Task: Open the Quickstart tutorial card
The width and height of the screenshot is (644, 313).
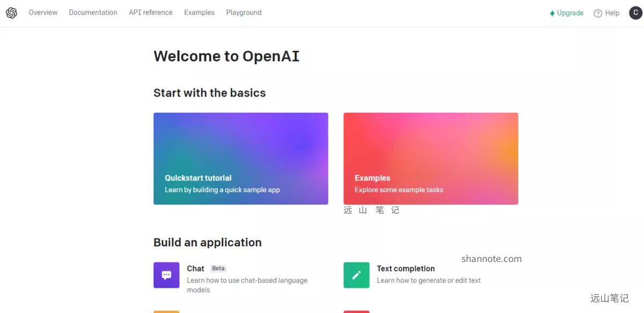Action: tap(240, 158)
